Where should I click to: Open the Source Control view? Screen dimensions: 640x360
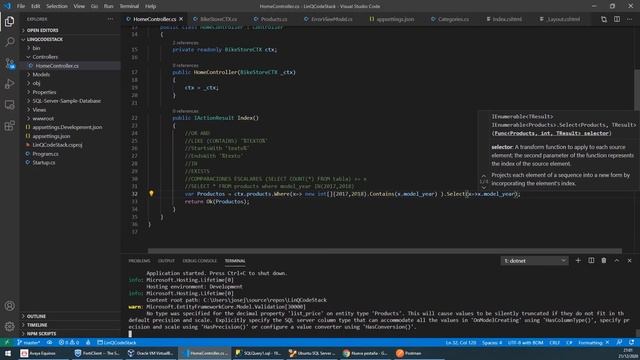(9, 63)
